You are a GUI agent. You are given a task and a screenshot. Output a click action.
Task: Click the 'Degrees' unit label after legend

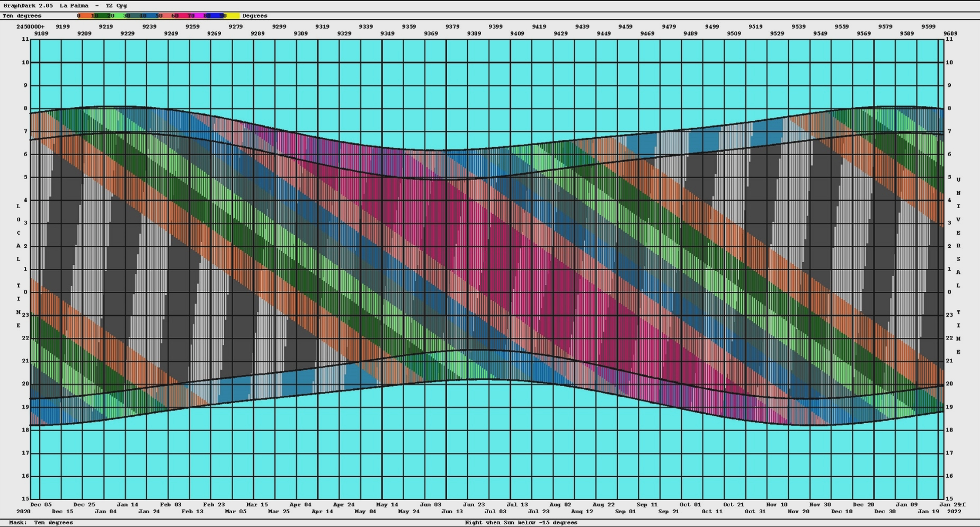(x=255, y=16)
